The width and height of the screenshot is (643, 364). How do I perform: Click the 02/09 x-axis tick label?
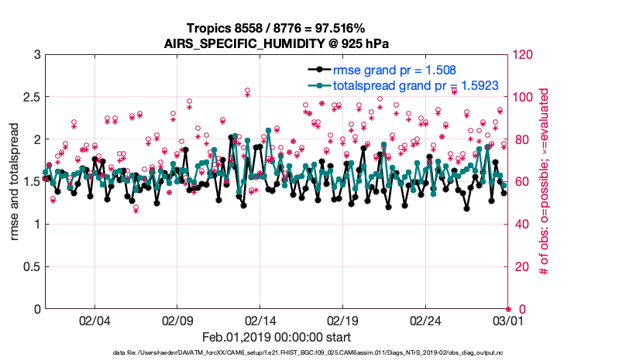pyautogui.click(x=177, y=321)
